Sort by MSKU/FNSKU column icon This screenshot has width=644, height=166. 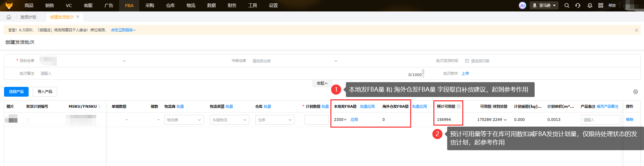(99, 106)
